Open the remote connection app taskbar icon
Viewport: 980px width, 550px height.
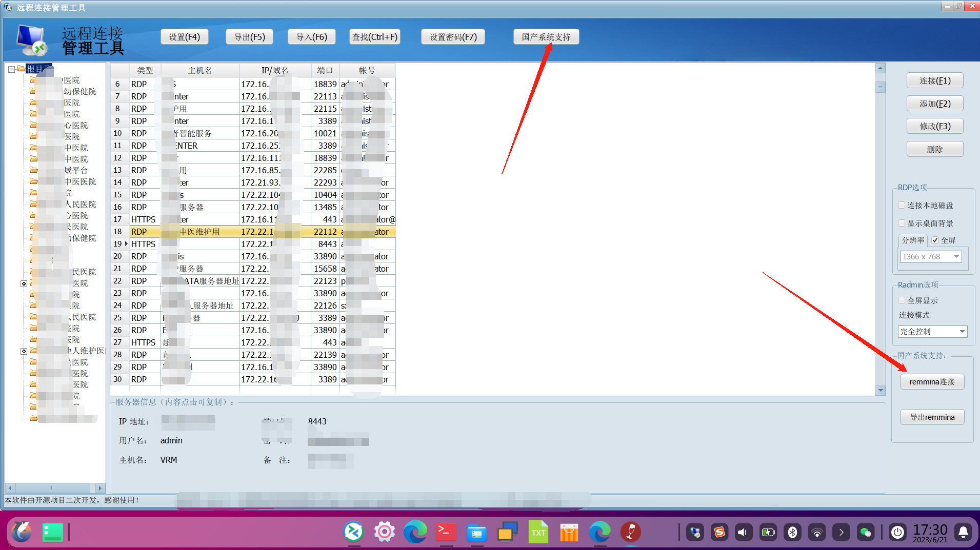pos(353,532)
